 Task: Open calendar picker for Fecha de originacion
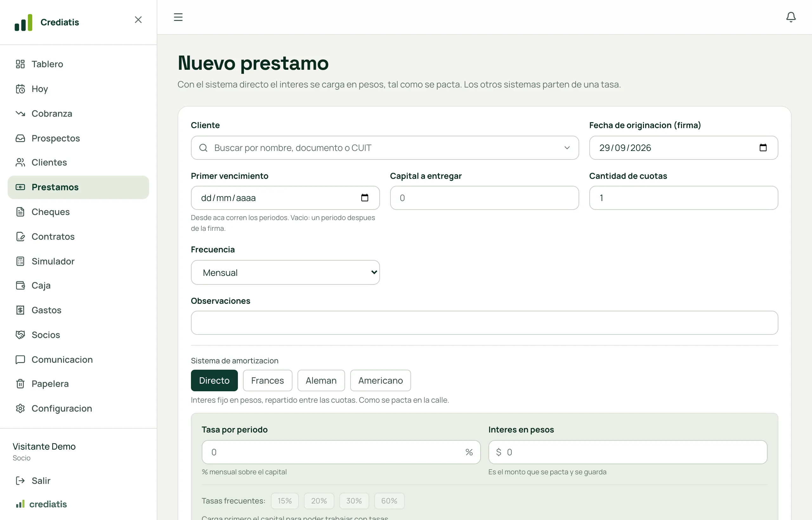coord(763,147)
